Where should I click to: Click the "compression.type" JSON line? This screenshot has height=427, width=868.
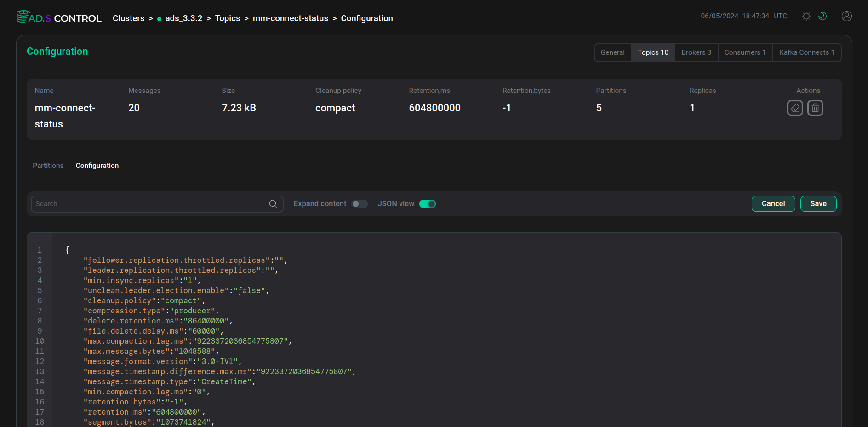[x=151, y=311]
